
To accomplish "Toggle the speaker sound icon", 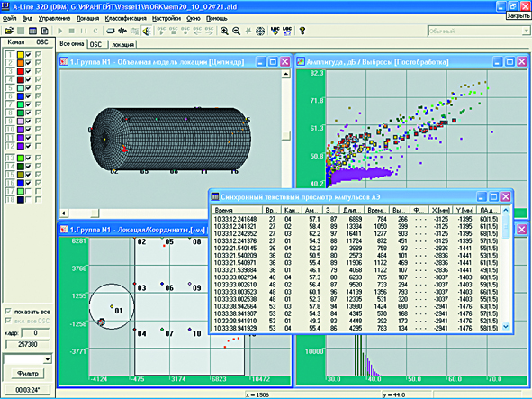I will pyautogui.click(x=147, y=31).
